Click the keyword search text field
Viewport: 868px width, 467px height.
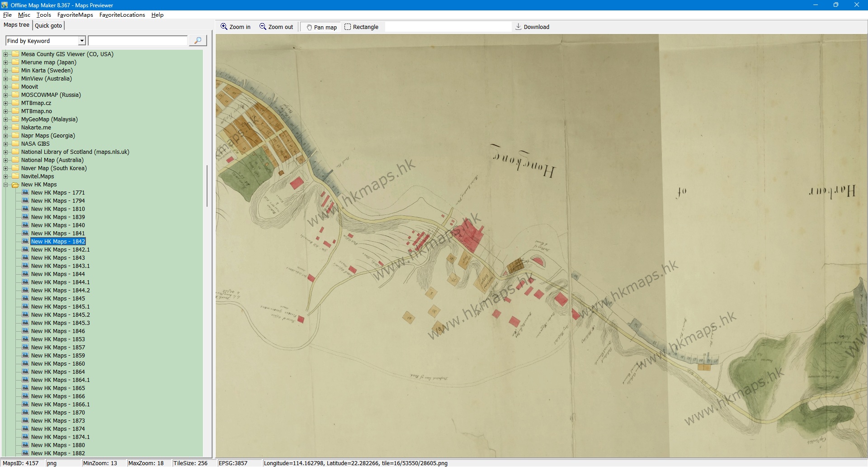(137, 41)
